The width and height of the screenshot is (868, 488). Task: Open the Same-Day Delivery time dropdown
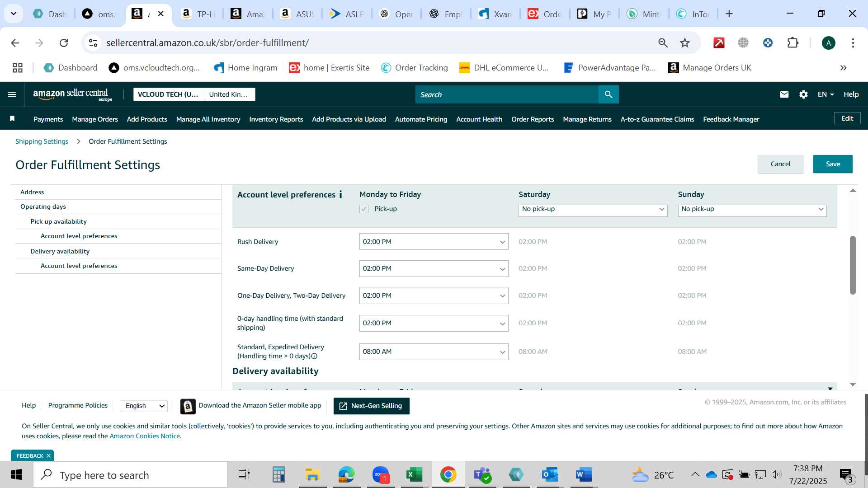434,268
